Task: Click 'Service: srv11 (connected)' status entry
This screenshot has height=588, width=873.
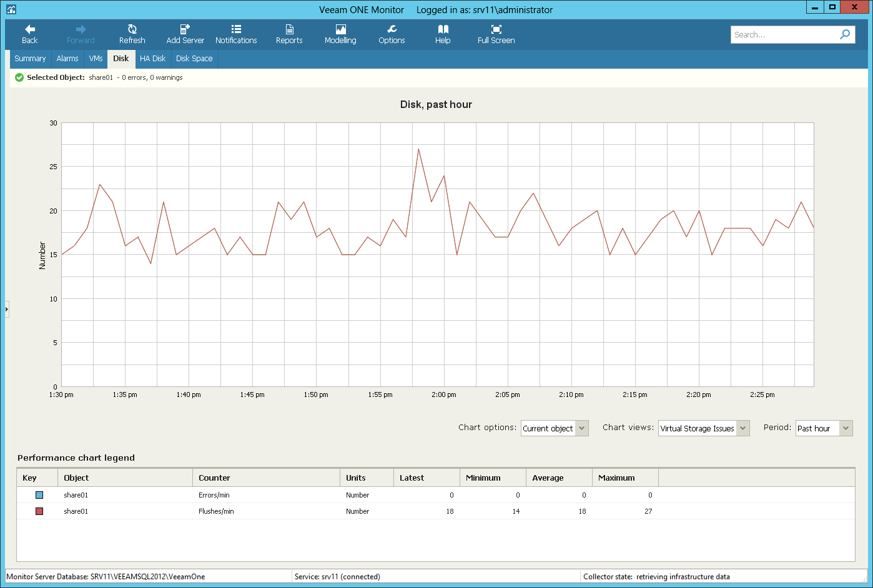Action: point(337,577)
